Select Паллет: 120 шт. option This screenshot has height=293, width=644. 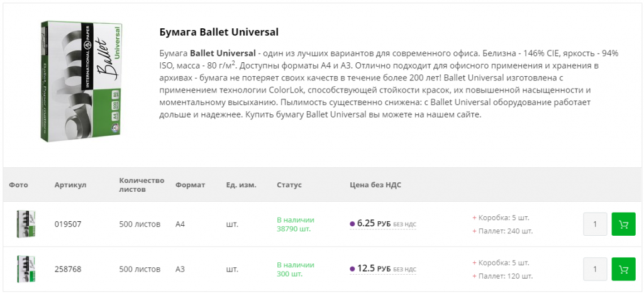tap(504, 276)
